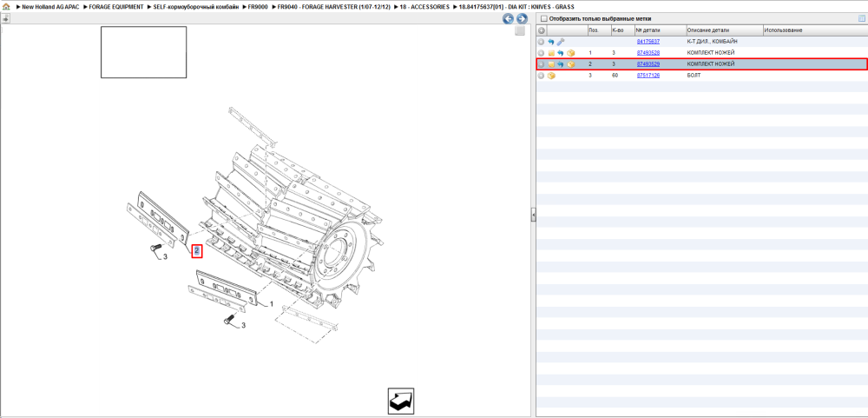
Task: Click the round add icon for part 87517126
Action: pos(541,76)
